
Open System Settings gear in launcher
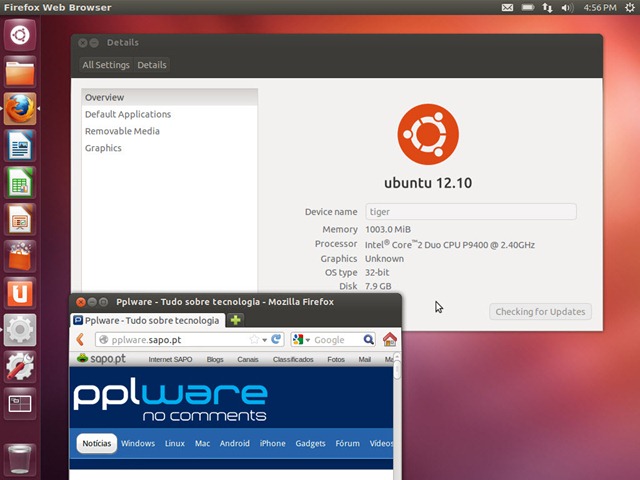(20, 329)
